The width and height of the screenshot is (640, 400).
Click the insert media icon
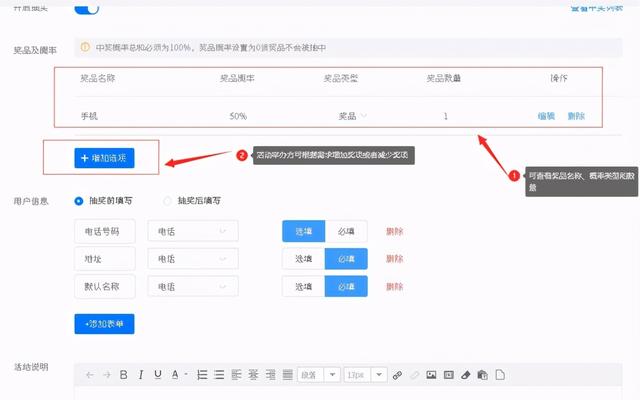(449, 375)
